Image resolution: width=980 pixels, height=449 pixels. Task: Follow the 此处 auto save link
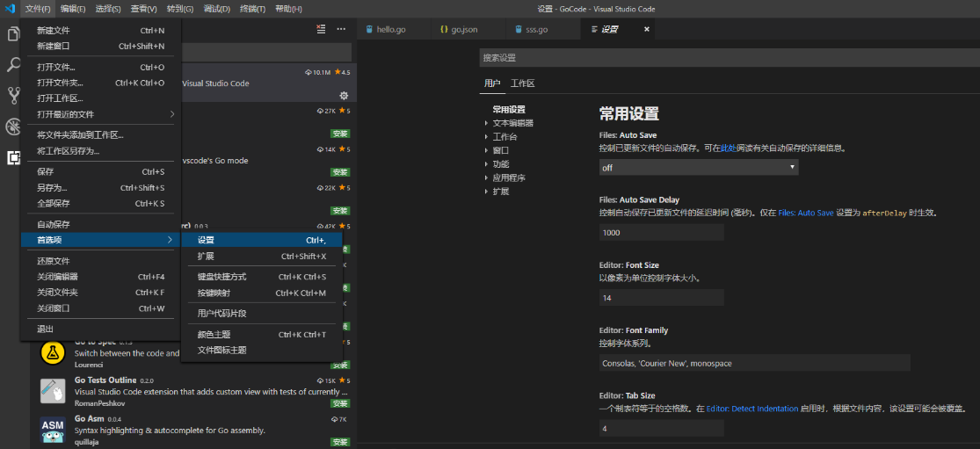coord(728,148)
